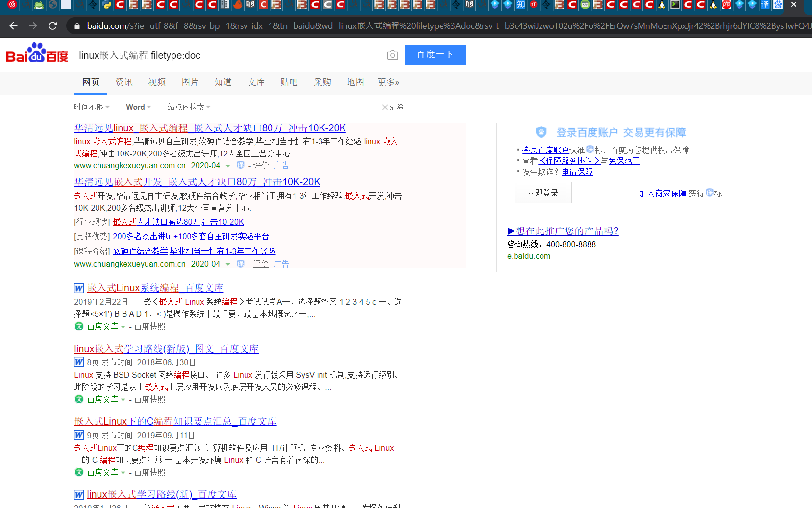This screenshot has width=812, height=508.
Task: Click the green 百度文库 source icon
Action: coord(79,326)
